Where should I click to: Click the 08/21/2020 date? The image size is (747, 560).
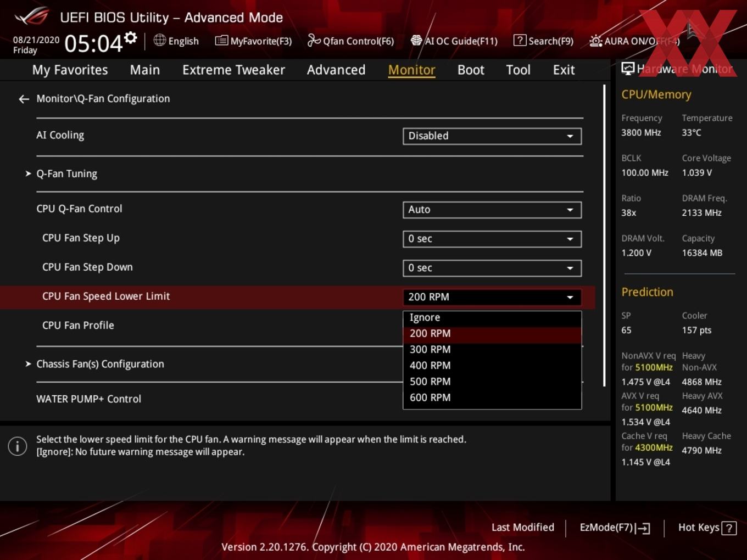click(x=36, y=40)
